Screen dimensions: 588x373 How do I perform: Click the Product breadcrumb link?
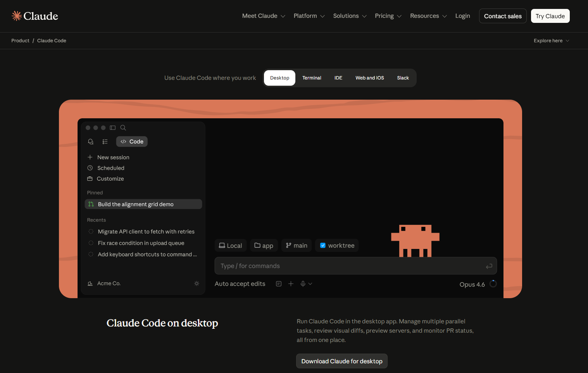20,41
